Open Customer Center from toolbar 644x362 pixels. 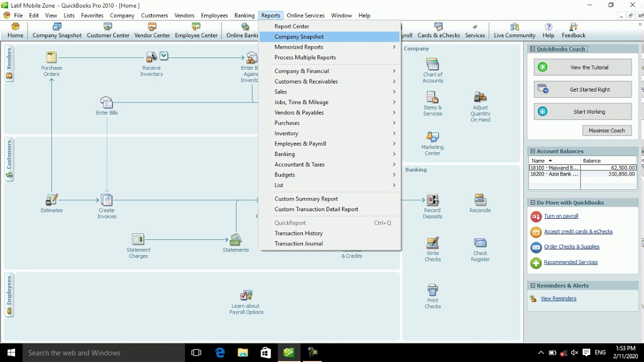pyautogui.click(x=108, y=30)
